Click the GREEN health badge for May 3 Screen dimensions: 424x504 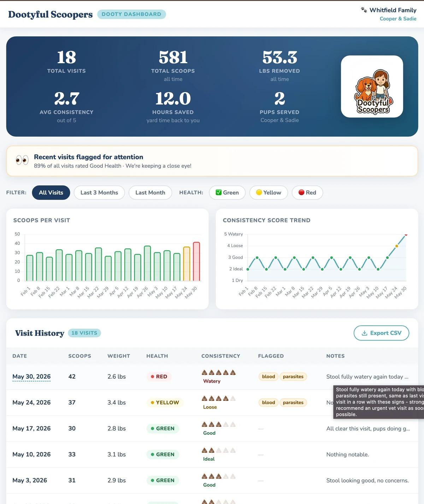163,480
